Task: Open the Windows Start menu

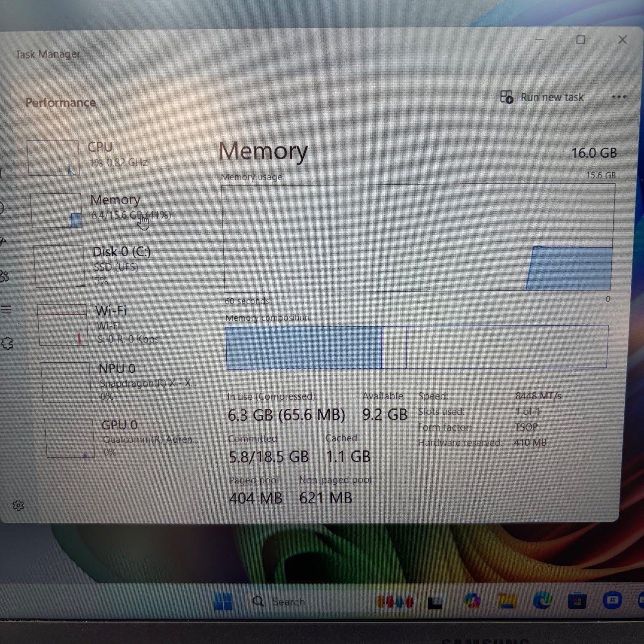Action: pyautogui.click(x=223, y=601)
